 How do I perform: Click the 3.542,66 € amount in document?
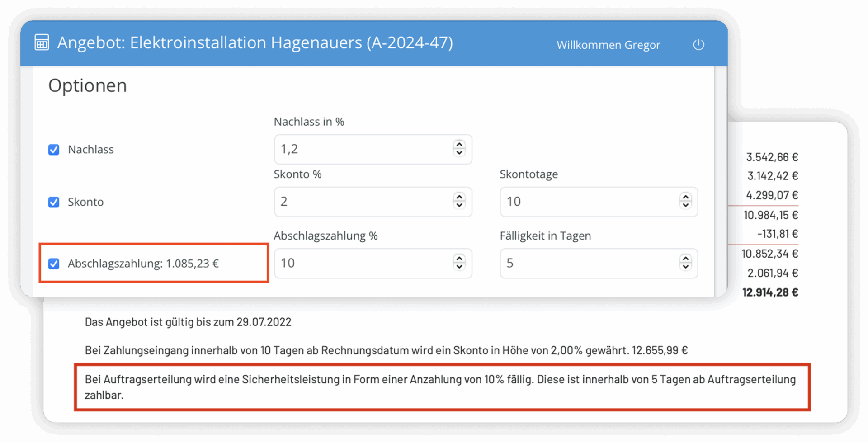click(x=772, y=157)
